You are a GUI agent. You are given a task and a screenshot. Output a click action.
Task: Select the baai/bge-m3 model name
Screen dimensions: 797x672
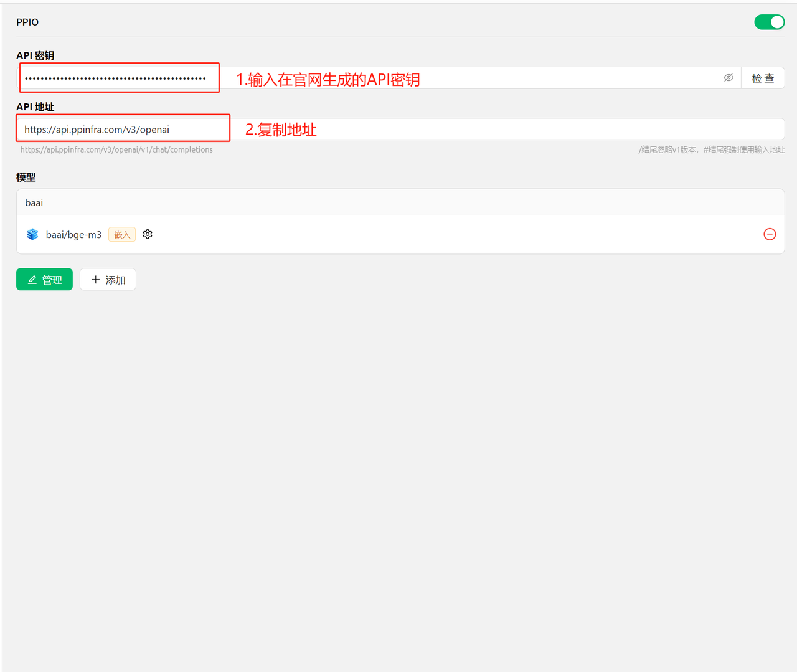(73, 234)
